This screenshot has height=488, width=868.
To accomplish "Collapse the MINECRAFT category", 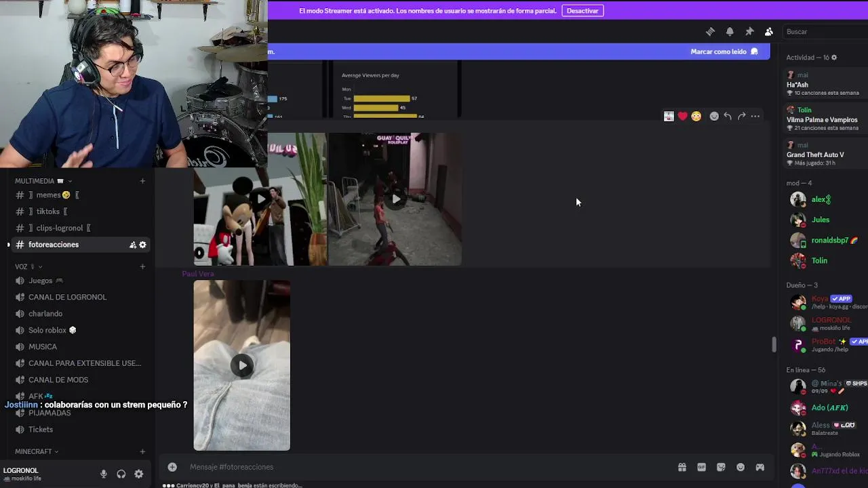I will 37,451.
